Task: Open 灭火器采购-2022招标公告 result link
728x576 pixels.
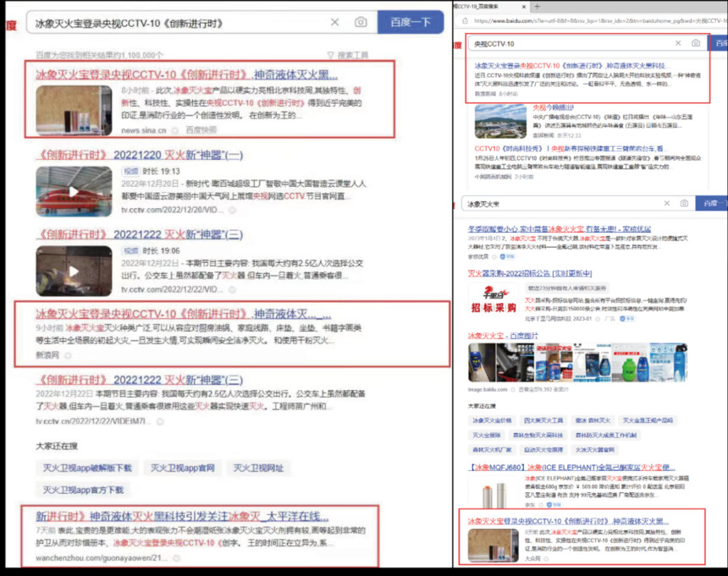Action: [x=530, y=274]
